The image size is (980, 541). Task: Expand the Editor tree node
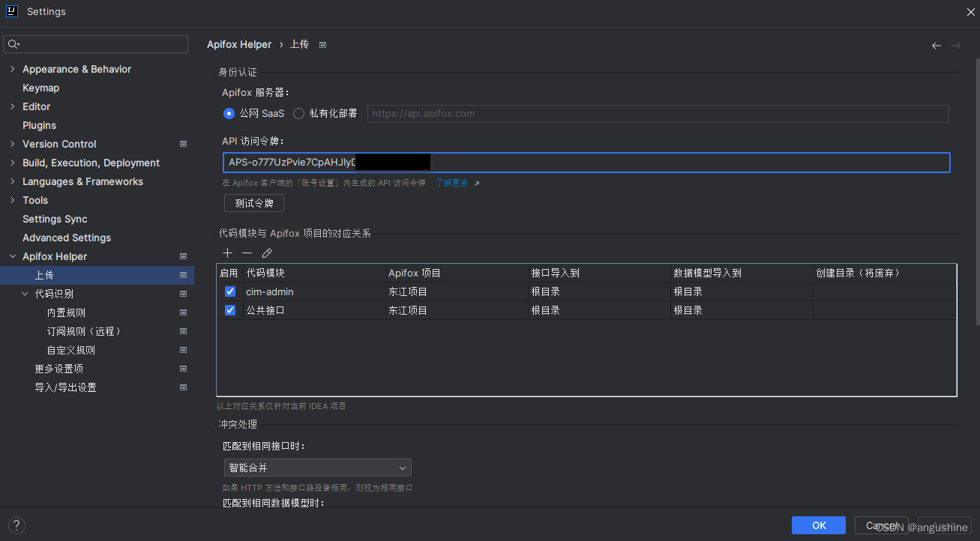pos(12,106)
